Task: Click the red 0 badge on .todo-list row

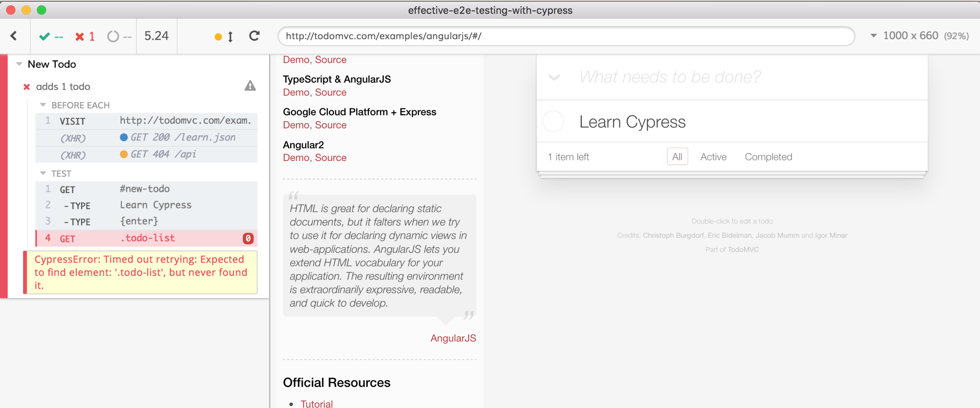Action: 248,238
